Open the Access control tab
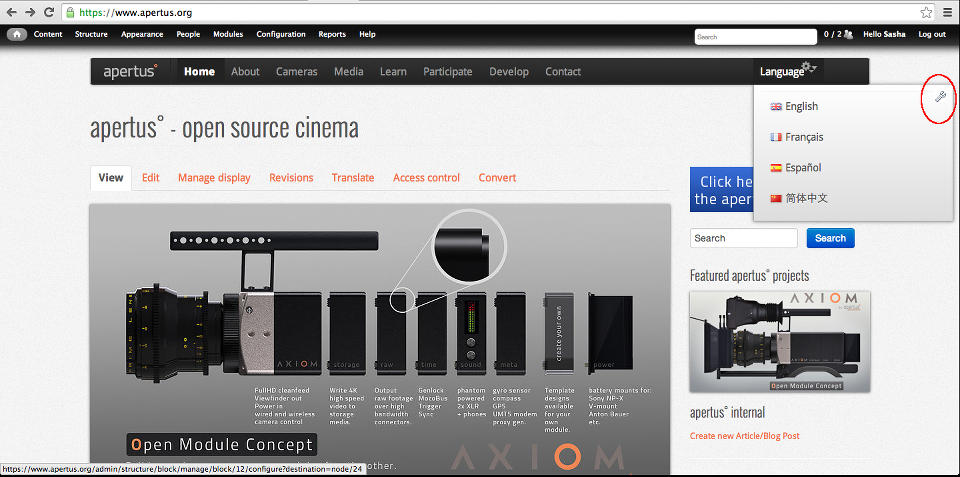 [x=426, y=178]
